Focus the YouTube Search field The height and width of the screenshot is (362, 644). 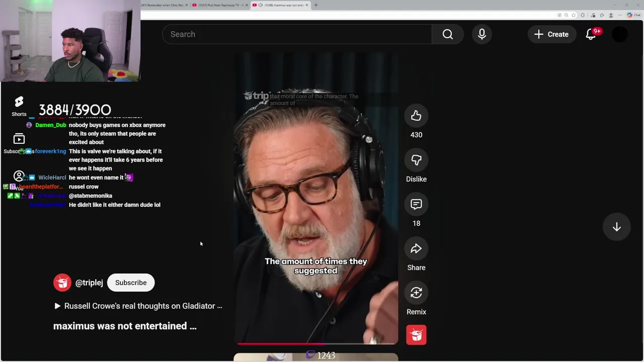(297, 34)
